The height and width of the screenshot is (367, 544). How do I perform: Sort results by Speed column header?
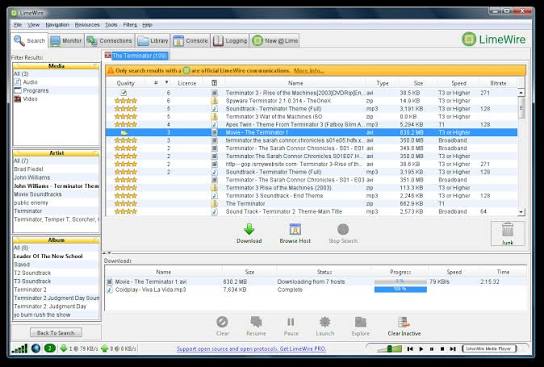point(458,83)
